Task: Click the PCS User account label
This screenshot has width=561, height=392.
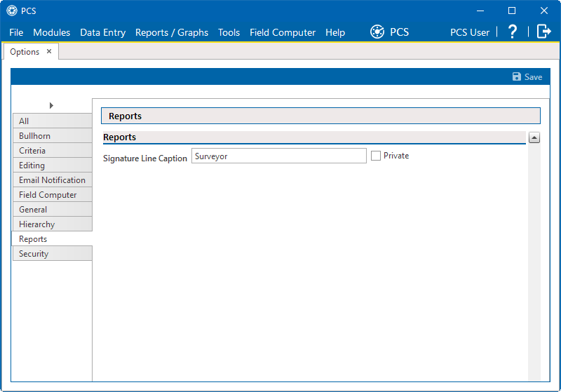Action: point(470,32)
